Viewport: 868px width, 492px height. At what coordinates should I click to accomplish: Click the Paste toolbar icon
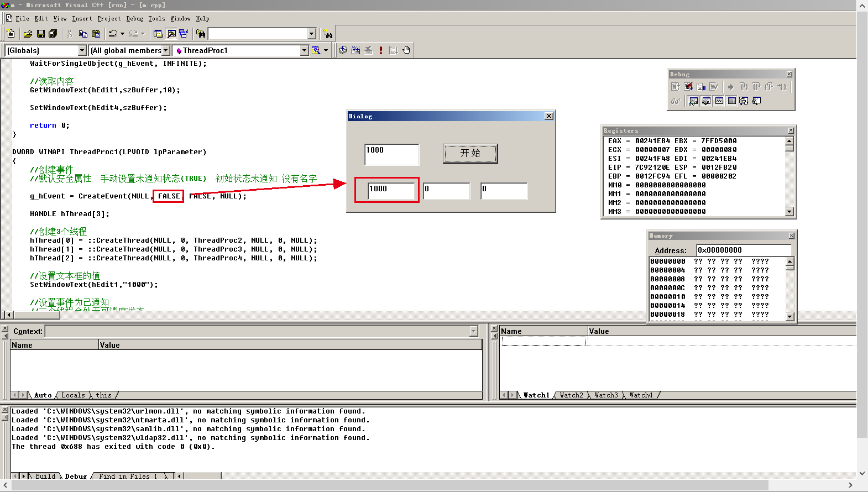[x=96, y=34]
